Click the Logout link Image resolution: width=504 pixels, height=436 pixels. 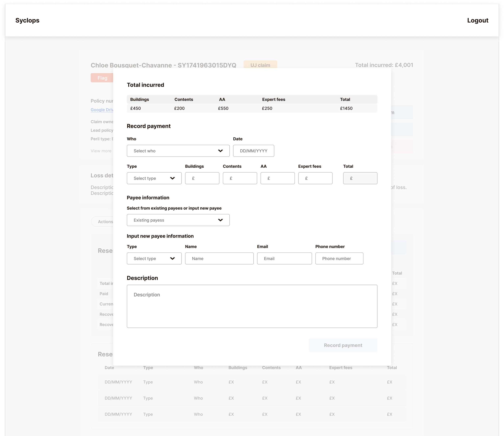pyautogui.click(x=477, y=20)
